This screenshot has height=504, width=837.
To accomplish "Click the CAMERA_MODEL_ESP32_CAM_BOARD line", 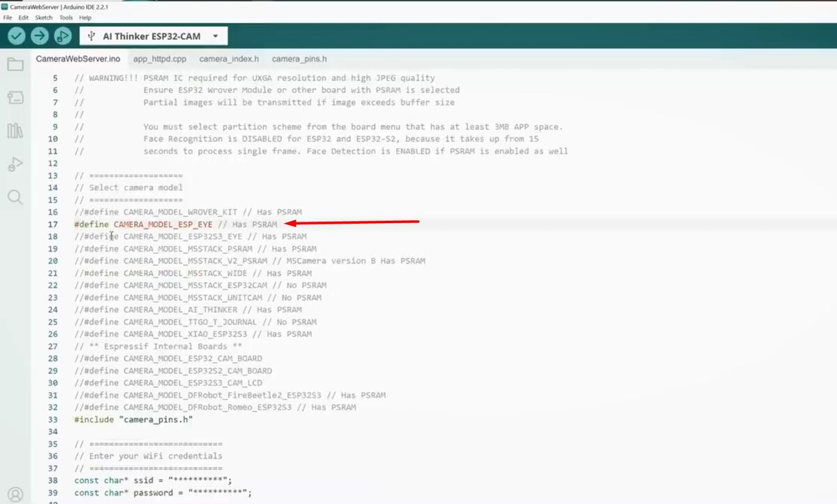I will point(168,358).
